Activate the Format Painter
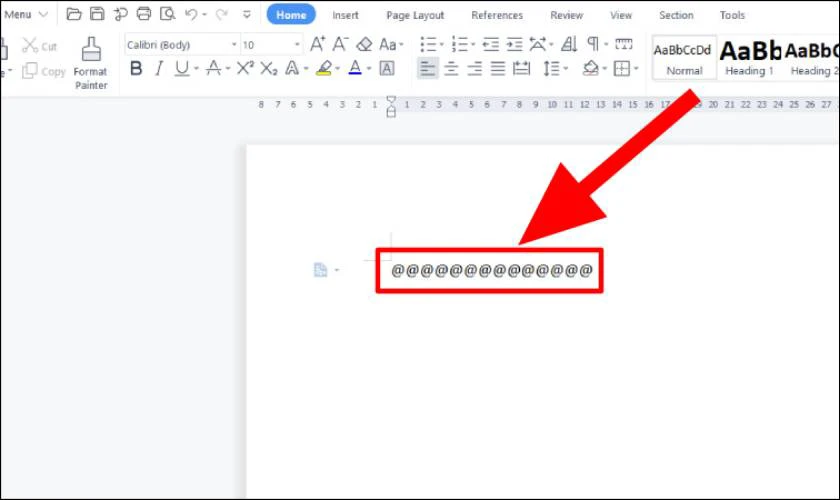 pyautogui.click(x=91, y=63)
